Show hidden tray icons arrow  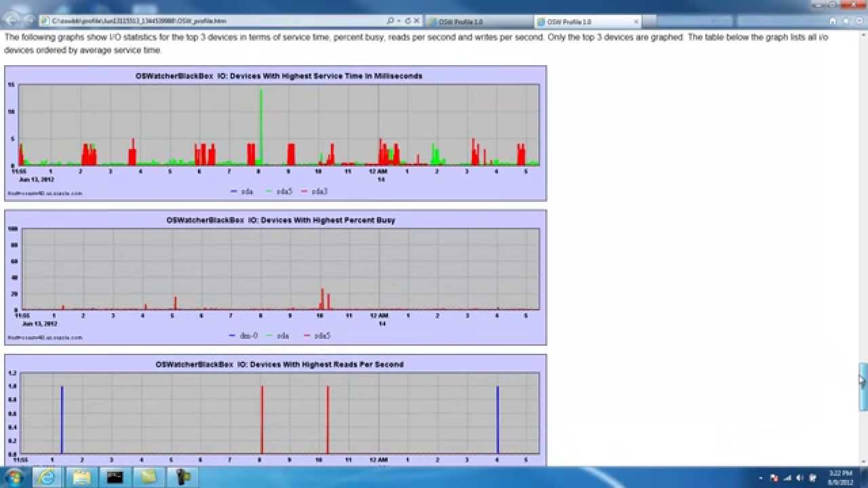760,478
